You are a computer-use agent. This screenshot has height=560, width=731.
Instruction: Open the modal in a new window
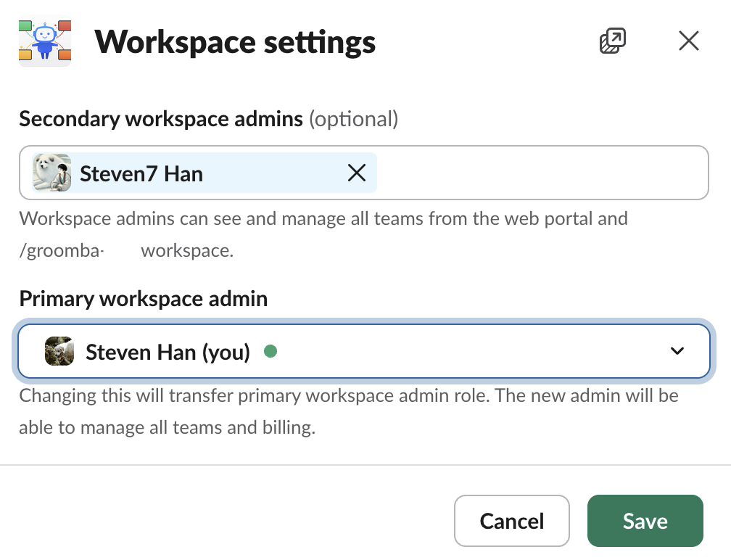pyautogui.click(x=613, y=41)
